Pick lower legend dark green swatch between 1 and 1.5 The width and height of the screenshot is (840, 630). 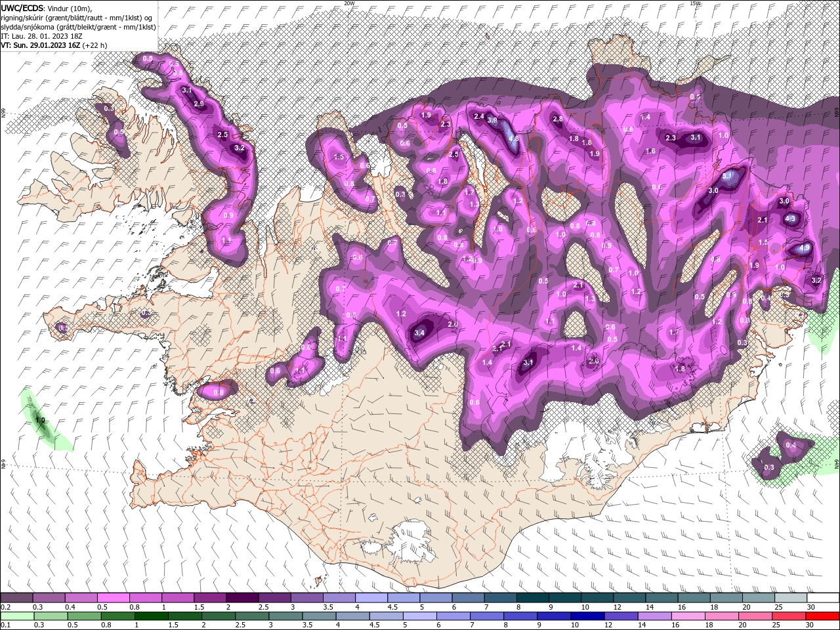click(152, 616)
